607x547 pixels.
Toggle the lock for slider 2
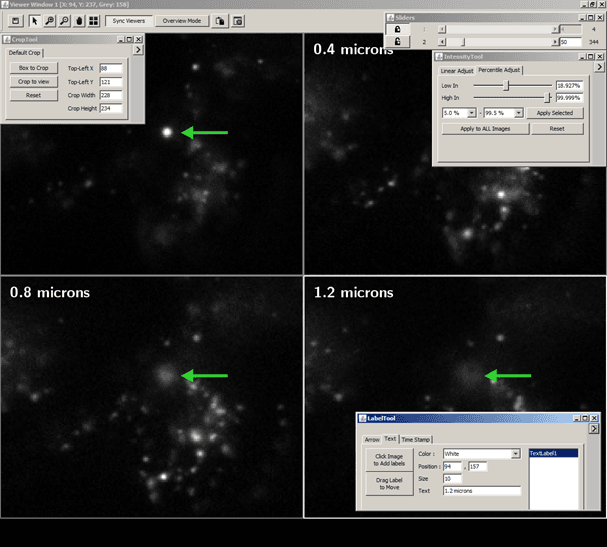[397, 41]
